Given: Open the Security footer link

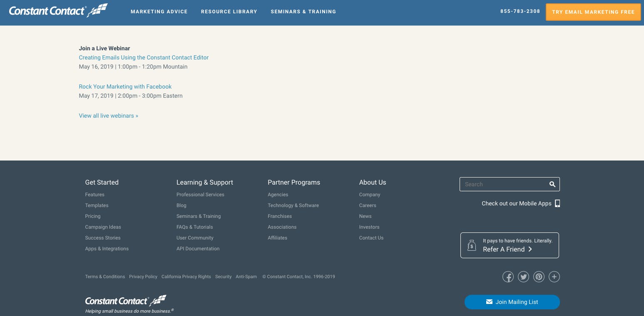Looking at the screenshot, I should click(x=223, y=276).
